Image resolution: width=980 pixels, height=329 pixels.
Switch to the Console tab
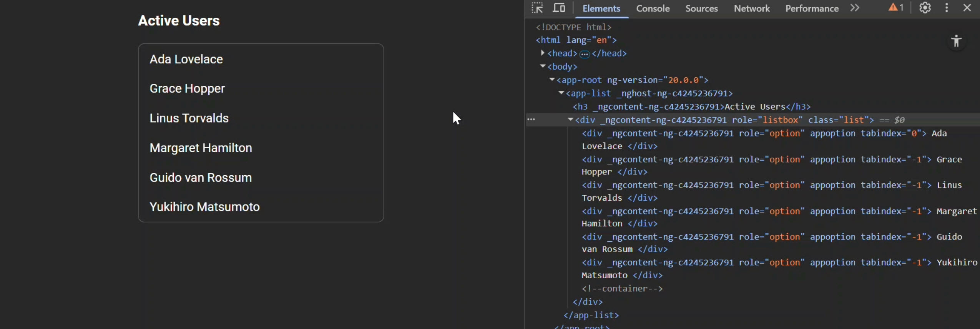point(653,8)
